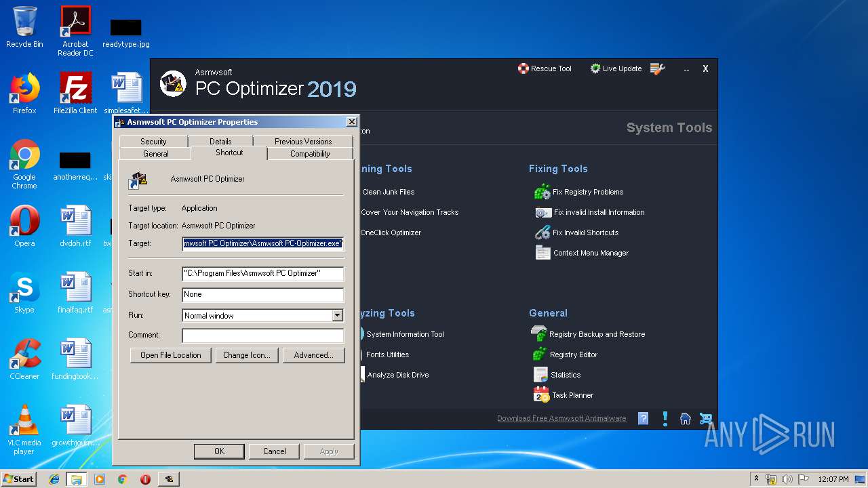Viewport: 868px width, 488px height.
Task: Click the shopping cart icon
Action: click(x=706, y=419)
